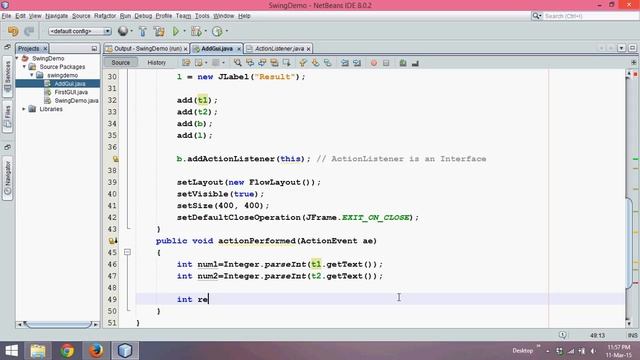Screen dimensions: 640x360
Task: Close the Projects panel tab
Action: coord(45,49)
